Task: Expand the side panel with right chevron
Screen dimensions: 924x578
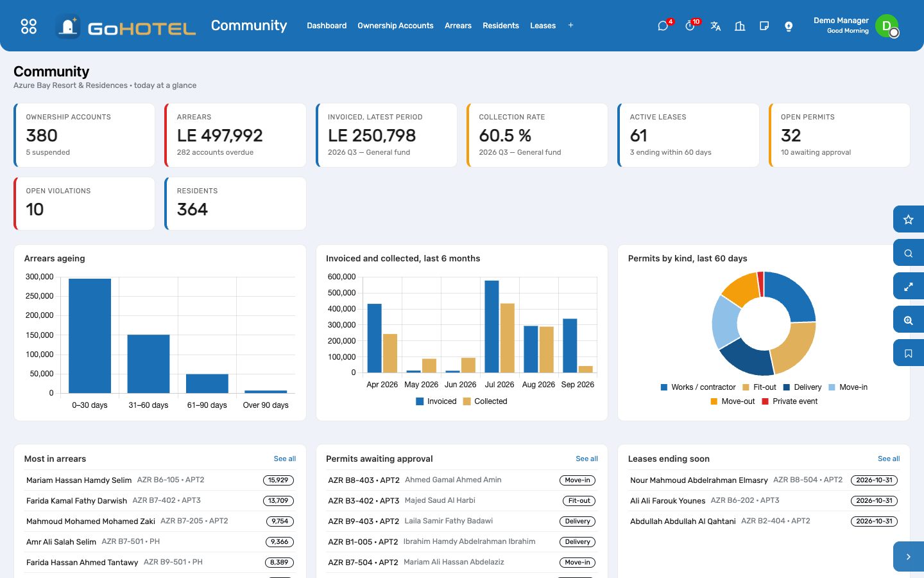Action: pos(909,557)
